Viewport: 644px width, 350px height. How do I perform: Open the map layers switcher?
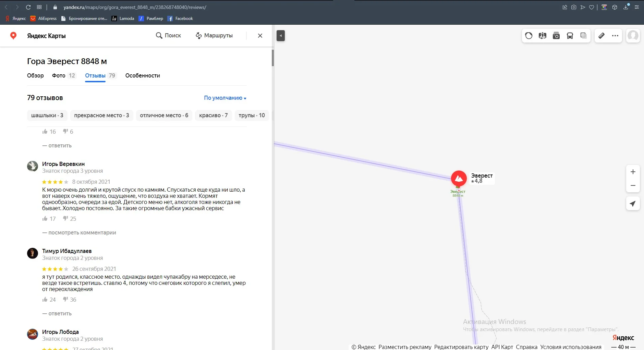tap(583, 36)
